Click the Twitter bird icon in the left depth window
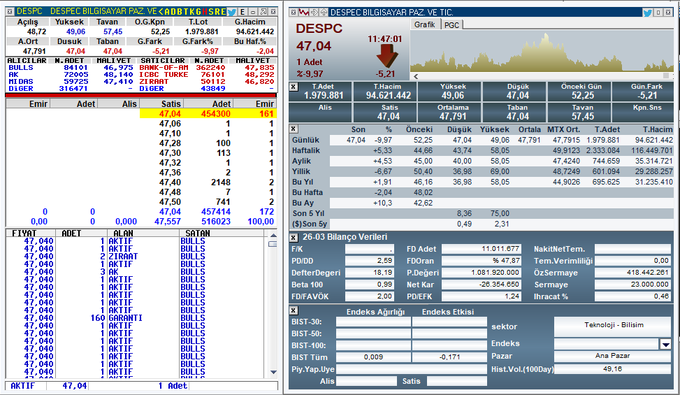 click(232, 12)
